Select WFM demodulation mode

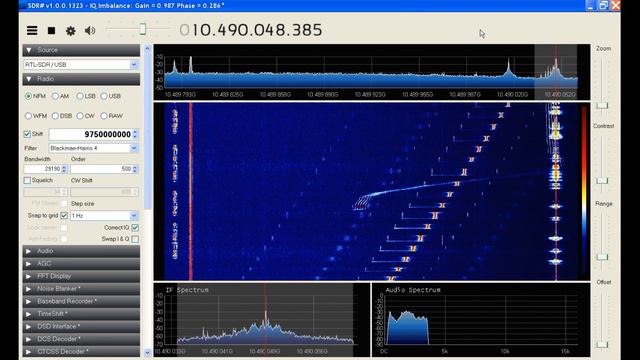[36, 116]
